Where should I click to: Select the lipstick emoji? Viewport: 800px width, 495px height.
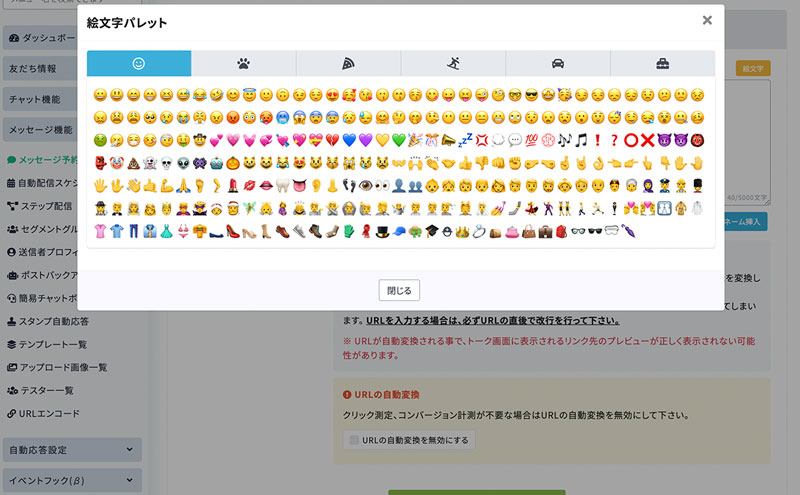point(233,186)
